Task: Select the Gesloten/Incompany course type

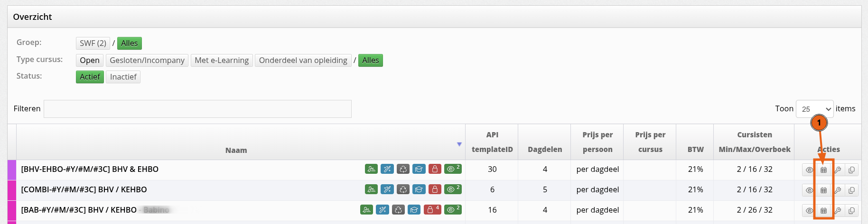Action: [x=147, y=60]
